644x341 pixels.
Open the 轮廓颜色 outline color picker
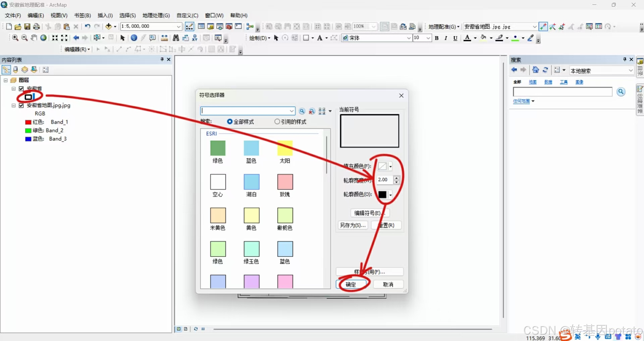pos(385,195)
